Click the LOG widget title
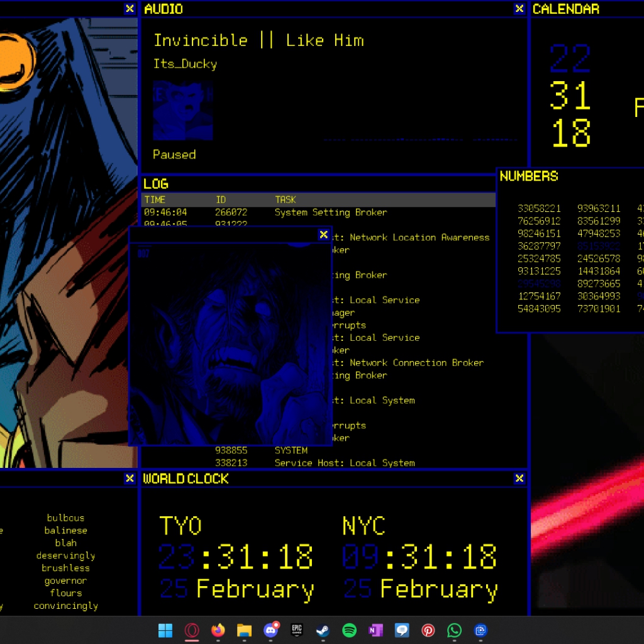This screenshot has width=644, height=644. pos(156,184)
